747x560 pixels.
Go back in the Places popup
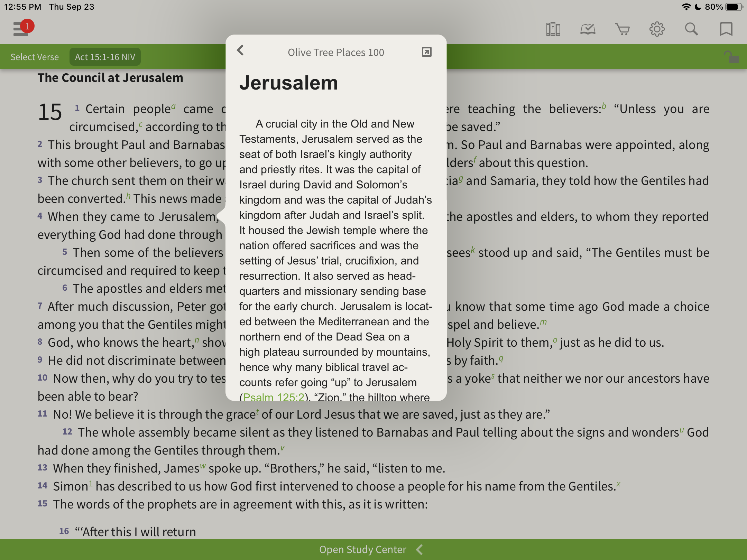click(240, 50)
